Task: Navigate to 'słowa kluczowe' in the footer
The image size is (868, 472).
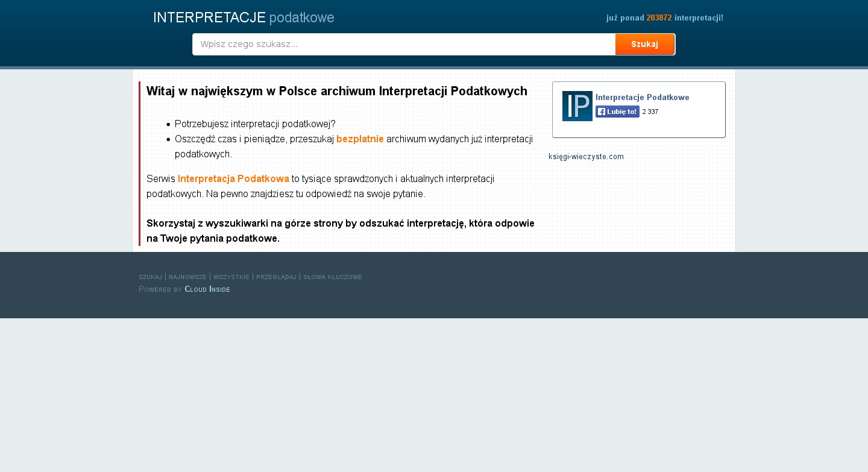Action: tap(332, 277)
